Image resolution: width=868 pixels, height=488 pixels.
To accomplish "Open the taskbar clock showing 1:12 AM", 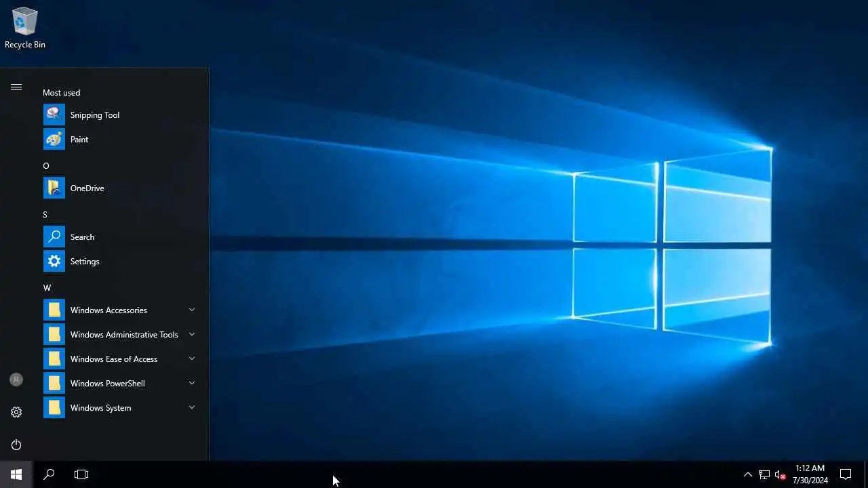I will click(x=810, y=474).
